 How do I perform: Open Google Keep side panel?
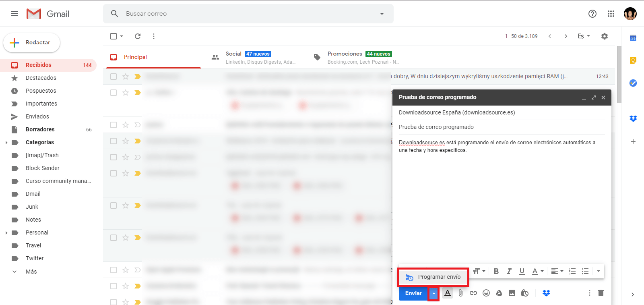point(633,60)
